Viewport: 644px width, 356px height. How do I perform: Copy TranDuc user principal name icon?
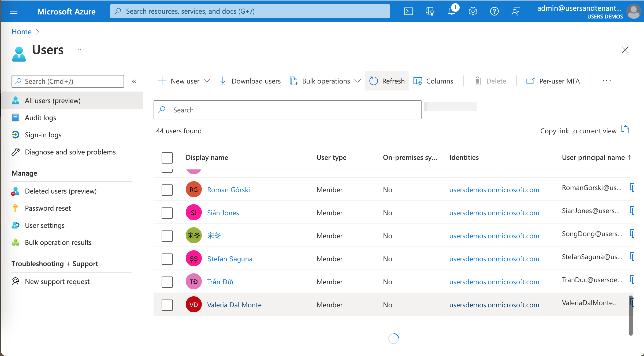[x=632, y=279]
